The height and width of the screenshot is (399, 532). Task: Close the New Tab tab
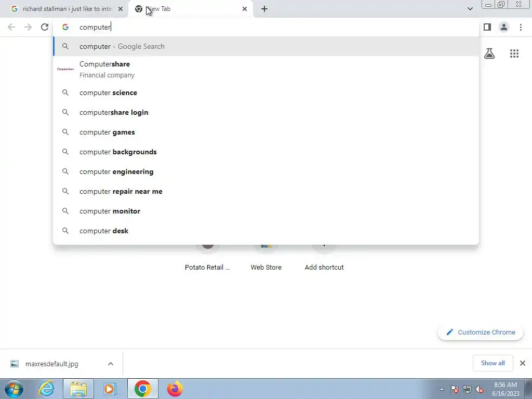[x=245, y=9]
